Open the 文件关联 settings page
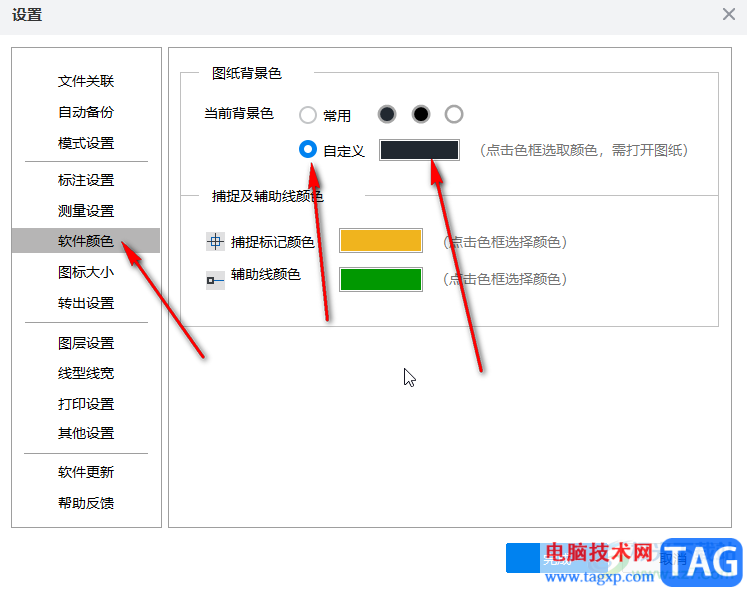Image resolution: width=747 pixels, height=590 pixels. coord(86,81)
